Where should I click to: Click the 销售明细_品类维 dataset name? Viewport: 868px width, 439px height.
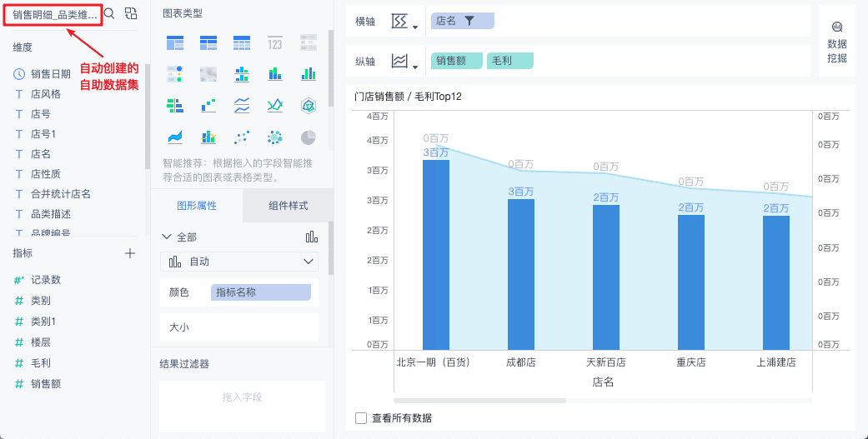55,16
